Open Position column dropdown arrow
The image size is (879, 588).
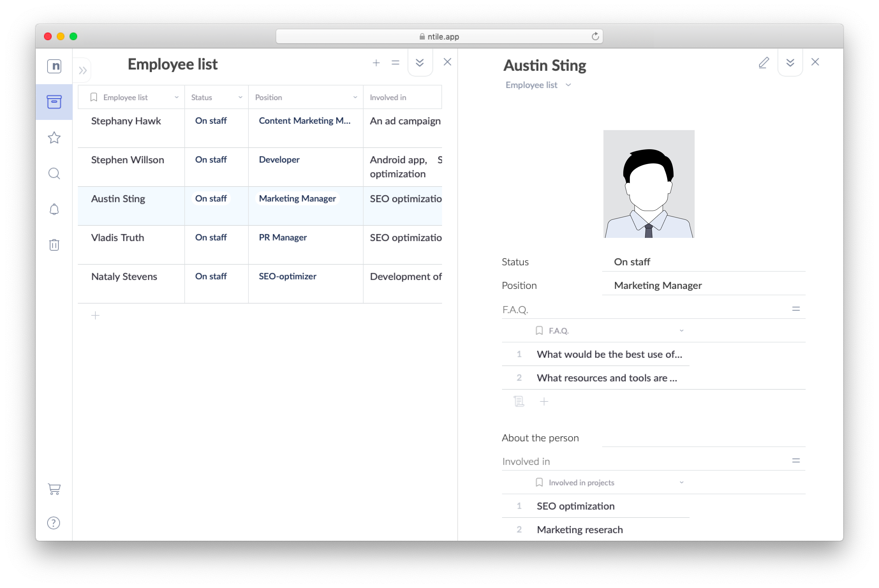(x=355, y=97)
